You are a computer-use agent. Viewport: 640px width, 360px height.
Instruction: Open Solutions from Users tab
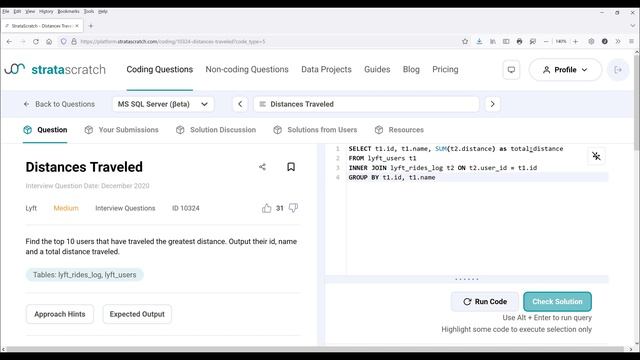pyautogui.click(x=315, y=130)
